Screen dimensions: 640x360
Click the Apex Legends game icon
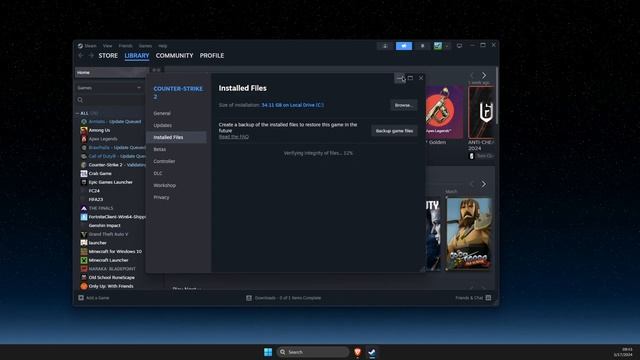(x=84, y=139)
